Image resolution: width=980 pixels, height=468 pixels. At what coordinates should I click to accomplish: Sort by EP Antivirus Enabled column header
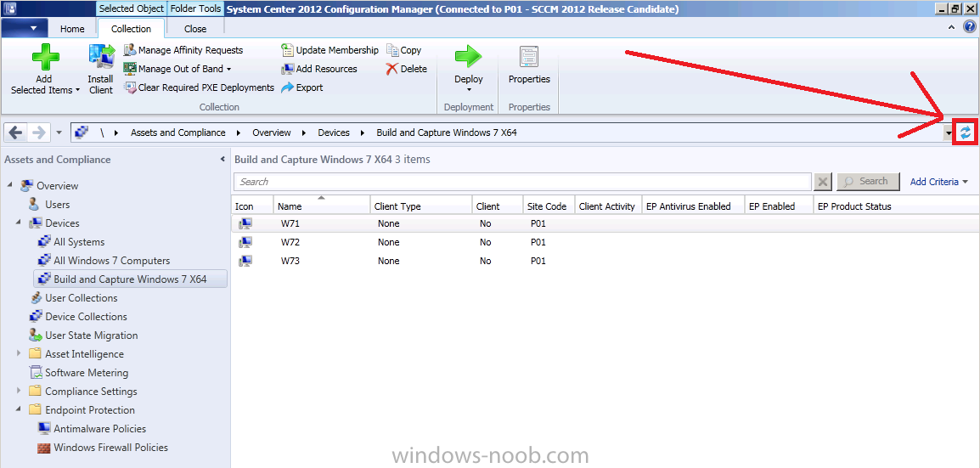pos(693,206)
